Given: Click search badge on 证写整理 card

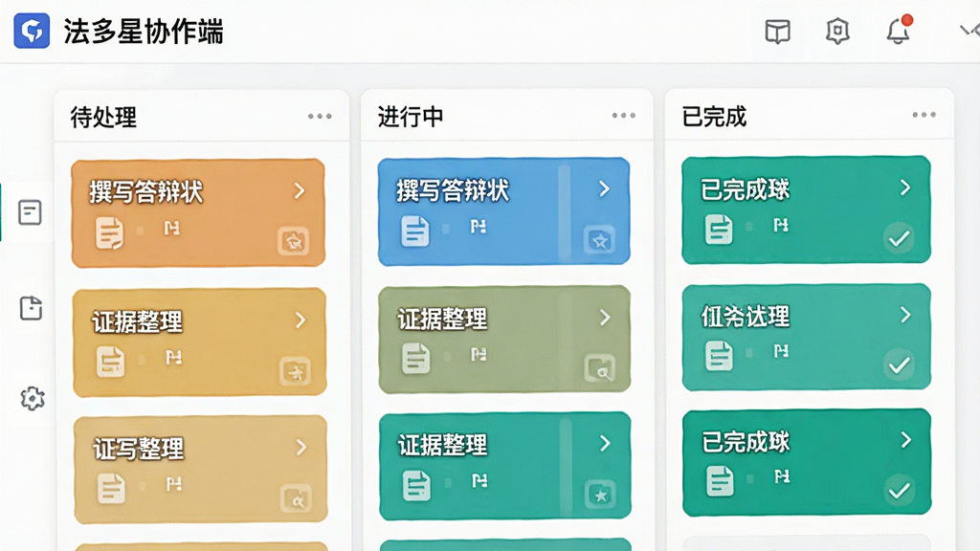Looking at the screenshot, I should point(296,498).
